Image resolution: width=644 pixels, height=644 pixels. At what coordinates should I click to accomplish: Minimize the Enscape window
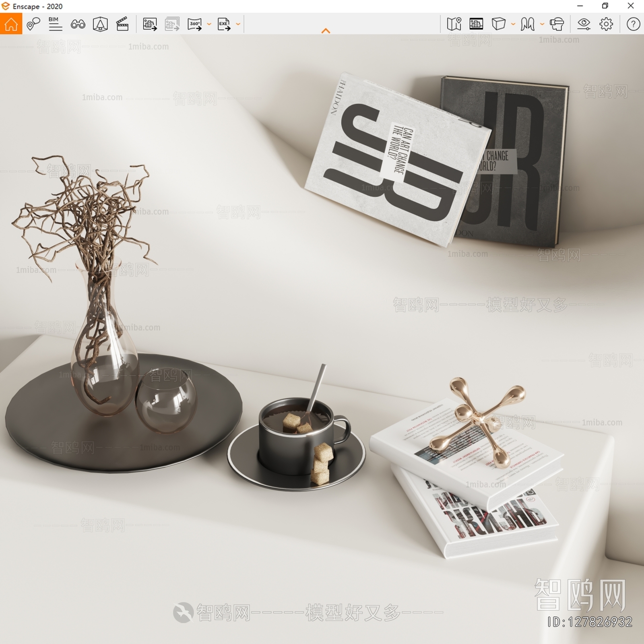click(x=580, y=6)
